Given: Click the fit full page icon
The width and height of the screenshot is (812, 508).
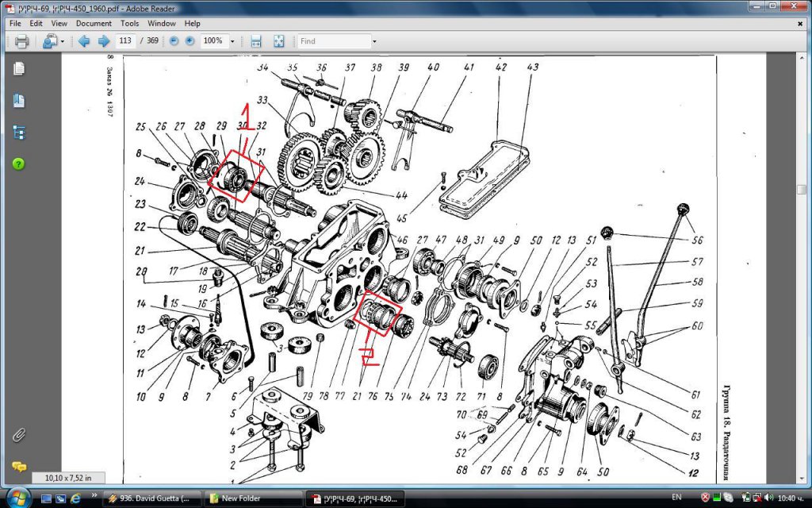Looking at the screenshot, I should tap(279, 41).
